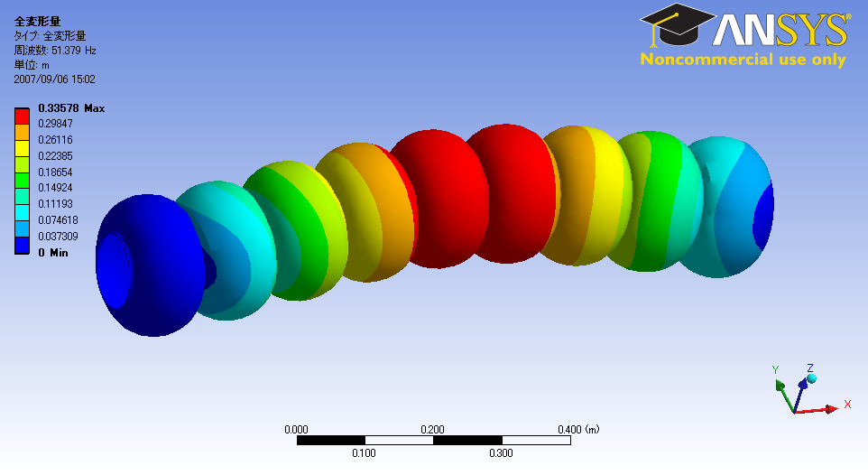The image size is (868, 475).
Task: Select the 0.18654 legend value
Action: tap(55, 172)
